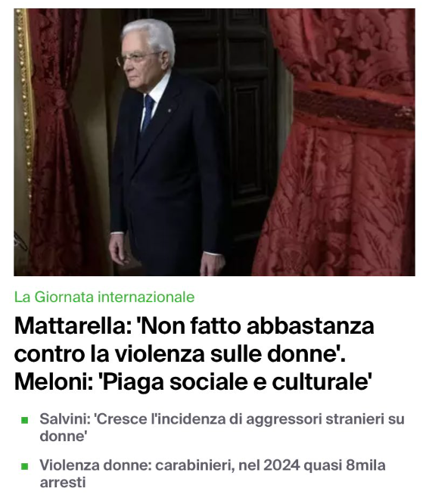Viewport: 426px width, 504px height.
Task: Click the green bullet beside Salvini headline
Action: [24, 420]
